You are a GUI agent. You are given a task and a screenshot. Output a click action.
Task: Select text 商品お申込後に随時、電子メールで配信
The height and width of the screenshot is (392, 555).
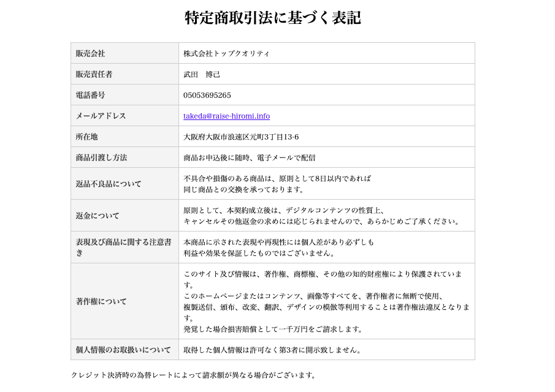click(249, 158)
